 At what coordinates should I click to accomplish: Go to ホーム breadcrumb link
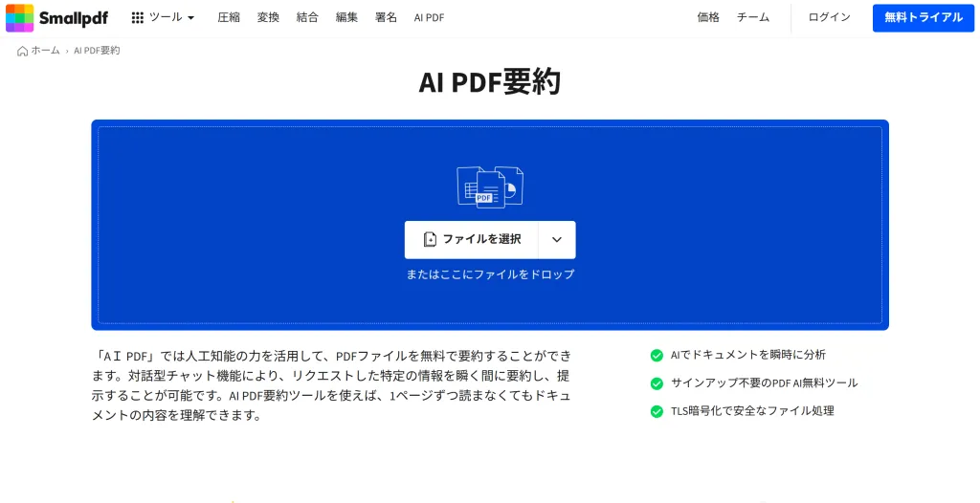click(x=46, y=51)
